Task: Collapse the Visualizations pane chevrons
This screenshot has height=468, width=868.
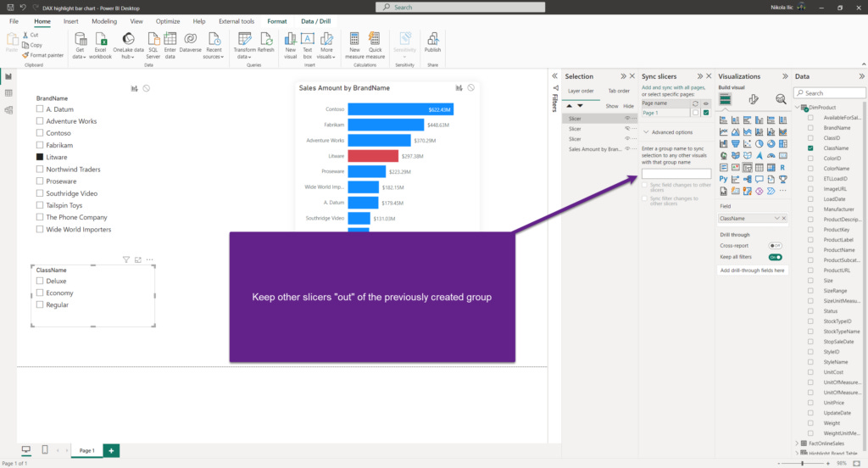Action: 785,75
